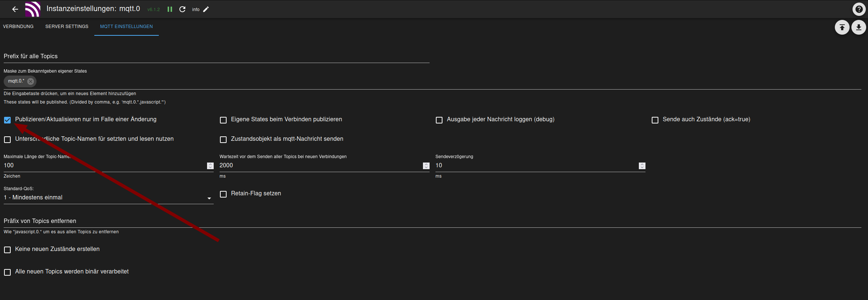Click the download configuration icon button

[x=858, y=27]
